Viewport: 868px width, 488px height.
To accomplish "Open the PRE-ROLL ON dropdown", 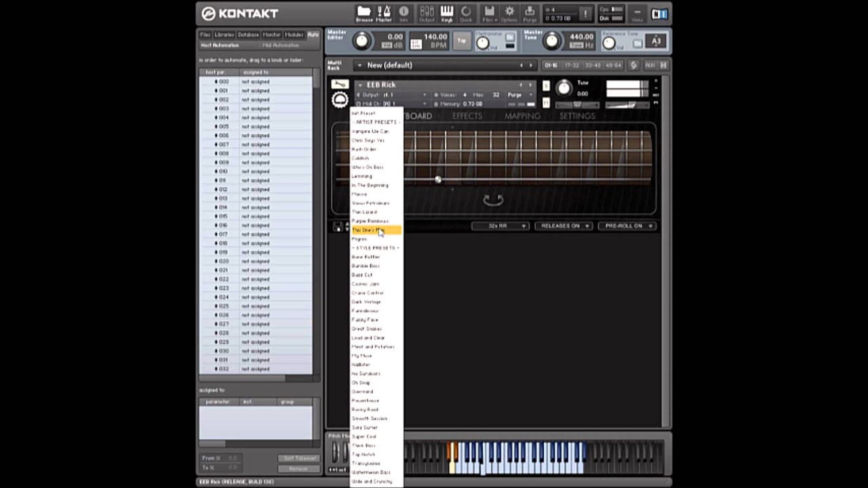I will [627, 226].
